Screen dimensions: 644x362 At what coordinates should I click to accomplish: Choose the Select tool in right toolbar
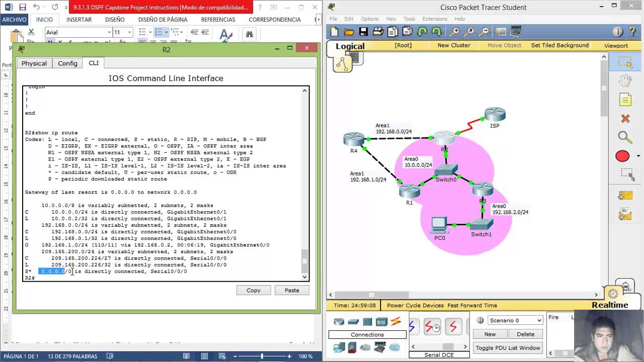(625, 63)
